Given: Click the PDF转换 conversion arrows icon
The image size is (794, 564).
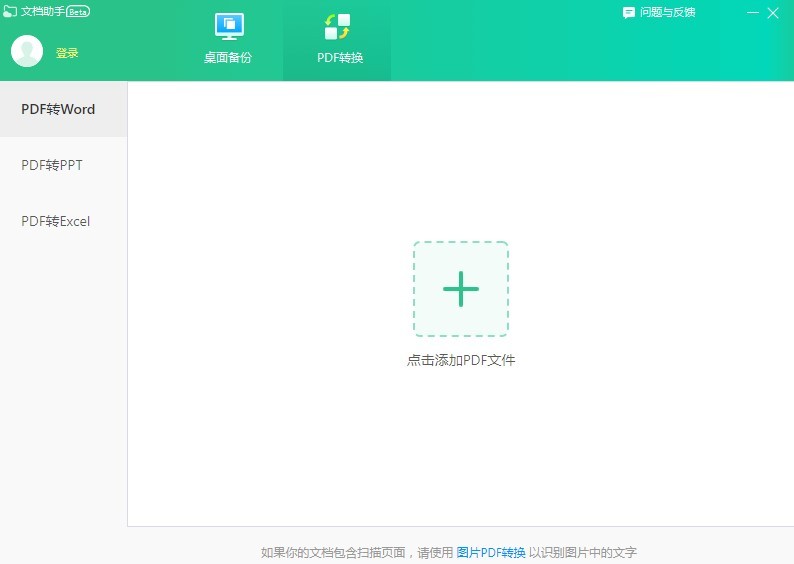Looking at the screenshot, I should tap(337, 26).
